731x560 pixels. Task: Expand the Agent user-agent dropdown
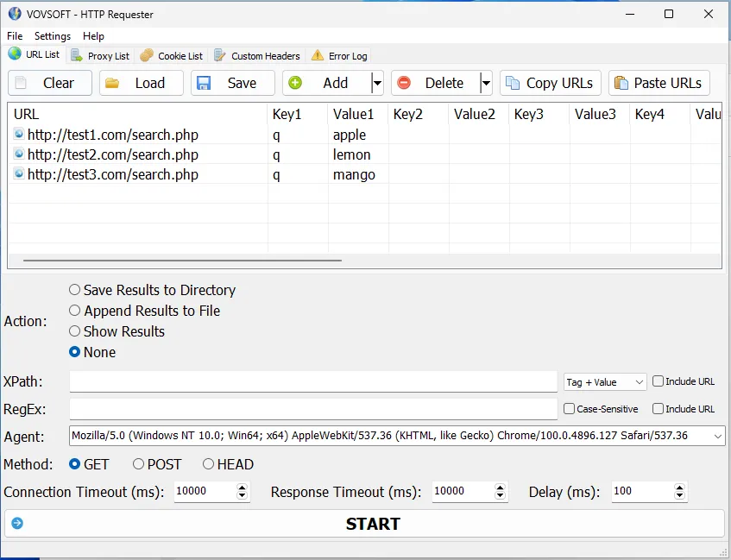pyautogui.click(x=718, y=437)
